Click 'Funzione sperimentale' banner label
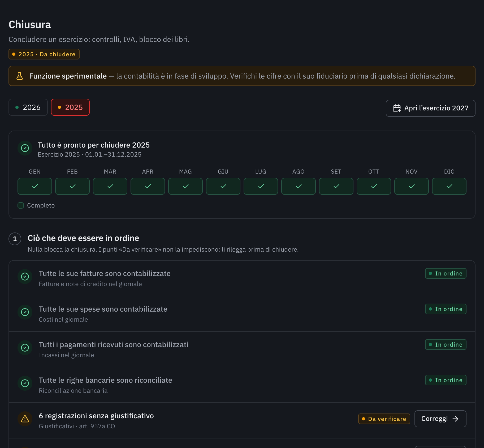The height and width of the screenshot is (448, 484). point(68,76)
